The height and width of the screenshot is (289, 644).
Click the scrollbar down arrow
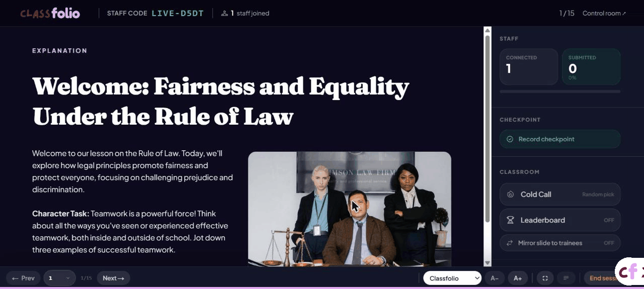(x=487, y=263)
